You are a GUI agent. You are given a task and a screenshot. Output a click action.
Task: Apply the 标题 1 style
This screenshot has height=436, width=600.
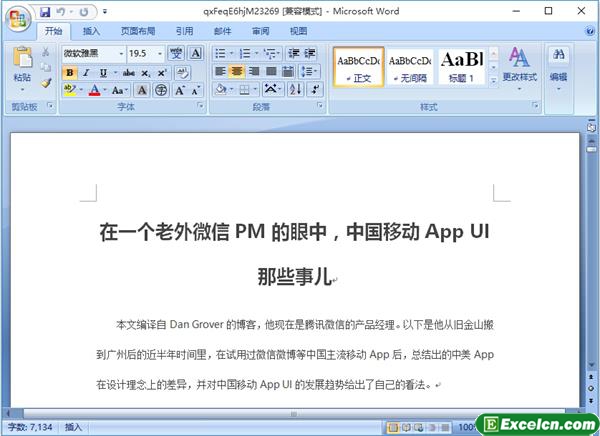click(x=462, y=66)
